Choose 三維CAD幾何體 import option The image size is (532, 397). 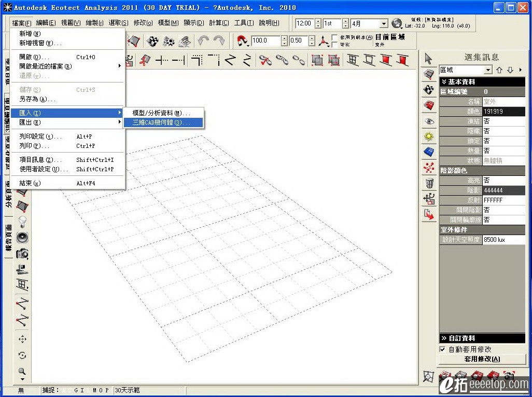point(163,122)
